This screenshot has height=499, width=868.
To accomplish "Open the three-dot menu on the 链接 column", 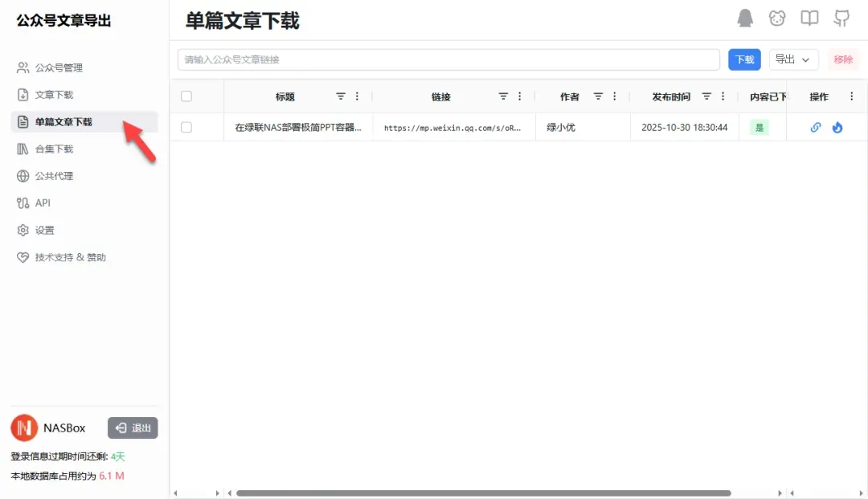I will click(521, 96).
